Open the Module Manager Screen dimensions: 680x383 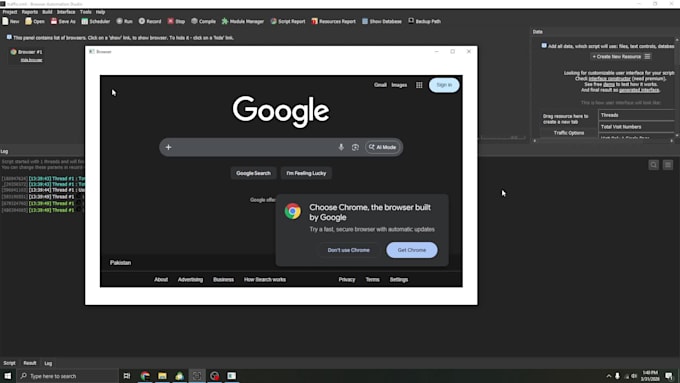tap(242, 21)
